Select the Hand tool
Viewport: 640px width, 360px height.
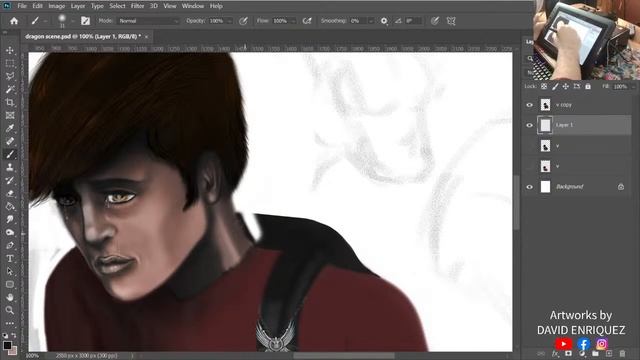click(x=10, y=298)
